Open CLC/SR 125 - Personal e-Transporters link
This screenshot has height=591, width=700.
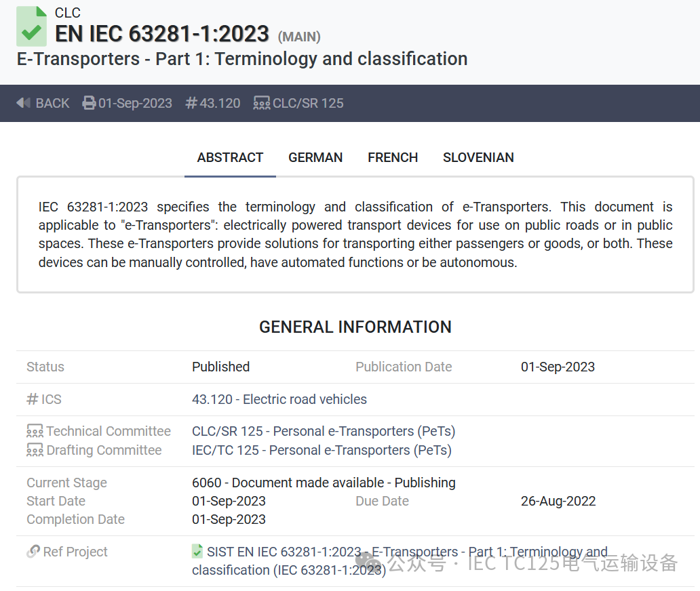[x=324, y=431]
